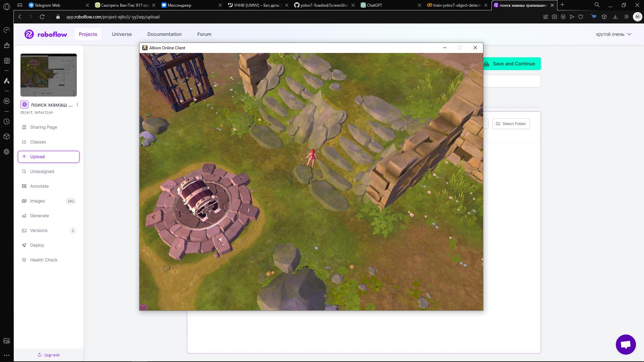Click the project thumbnail image
This screenshot has width=644, height=362.
[49, 75]
